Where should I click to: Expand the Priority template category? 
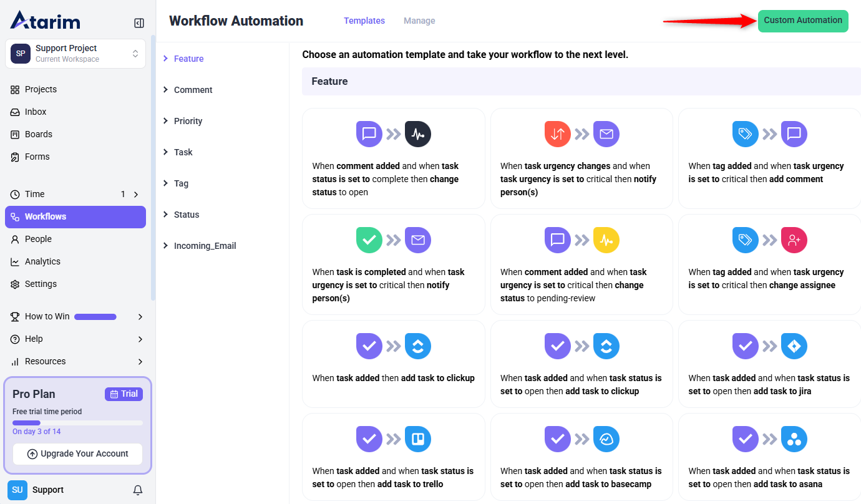pos(188,121)
